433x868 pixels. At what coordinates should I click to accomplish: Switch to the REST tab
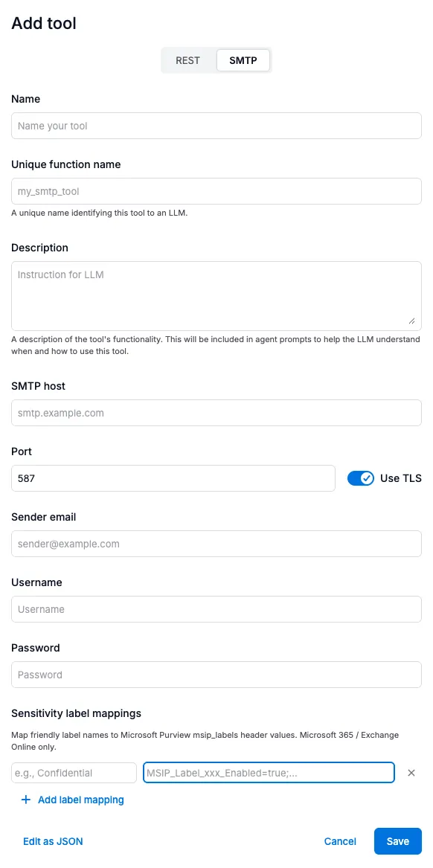pos(187,60)
